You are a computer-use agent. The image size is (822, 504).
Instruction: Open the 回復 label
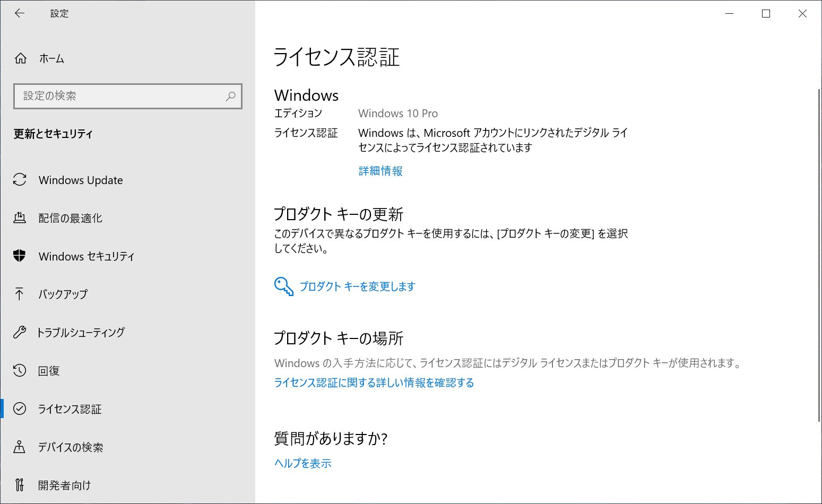click(49, 371)
